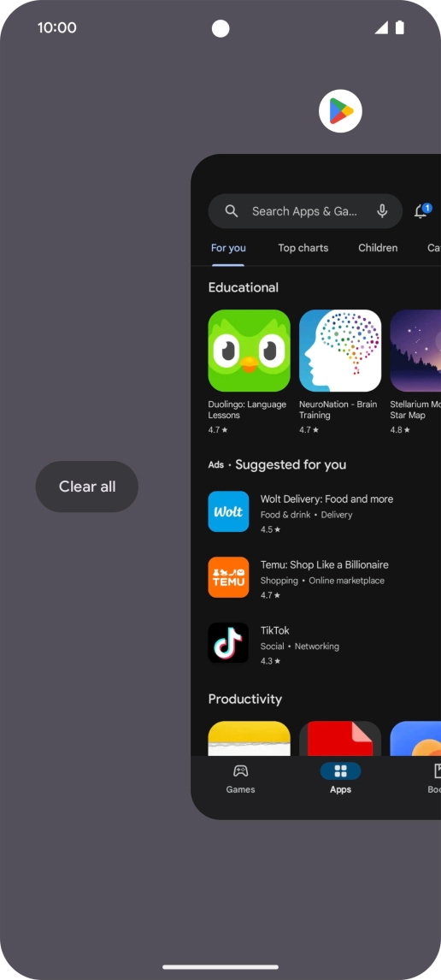Select the Games bottom navigation item
441x980 pixels.
point(240,779)
